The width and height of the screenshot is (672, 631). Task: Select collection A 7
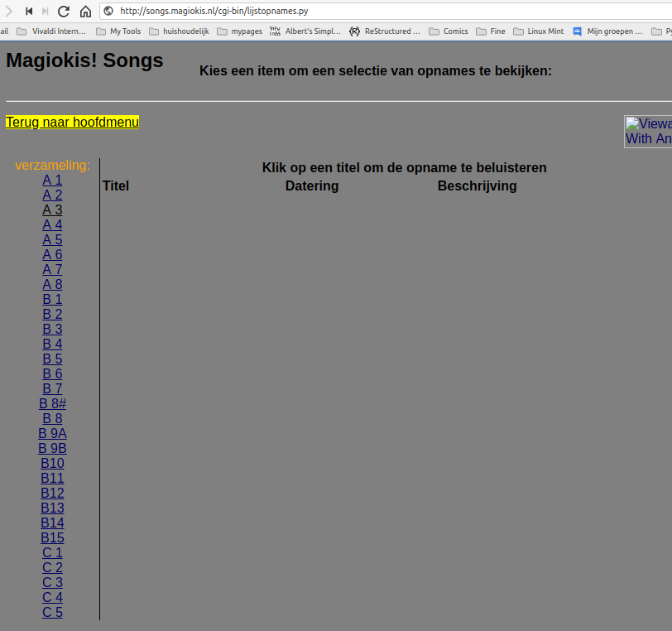[x=52, y=269]
